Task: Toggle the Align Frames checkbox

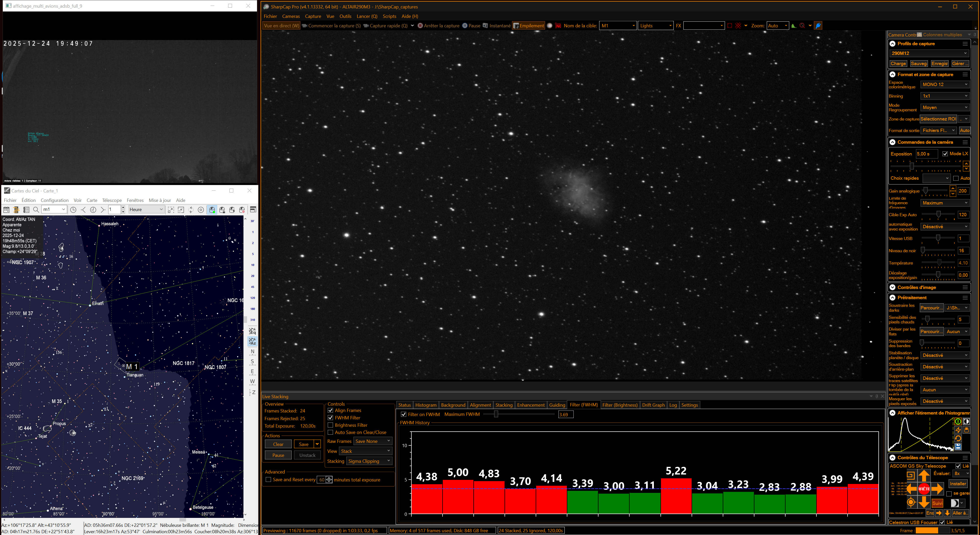Action: (330, 410)
